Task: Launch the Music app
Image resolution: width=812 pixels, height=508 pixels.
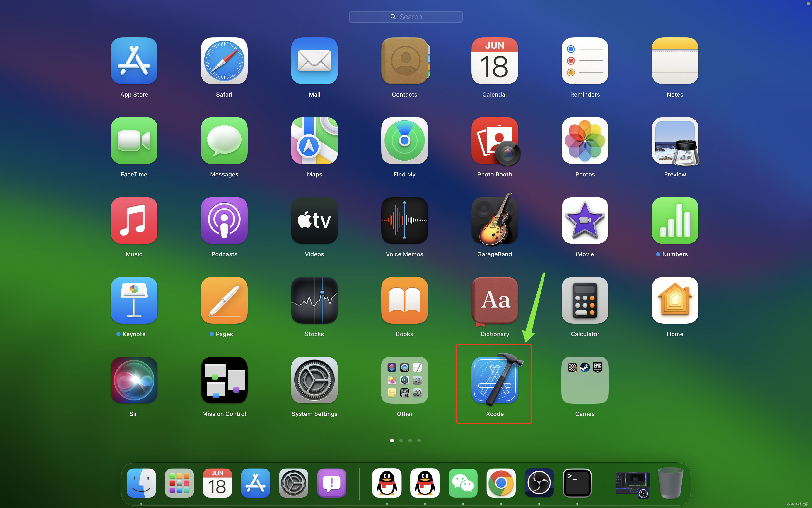Action: click(134, 220)
